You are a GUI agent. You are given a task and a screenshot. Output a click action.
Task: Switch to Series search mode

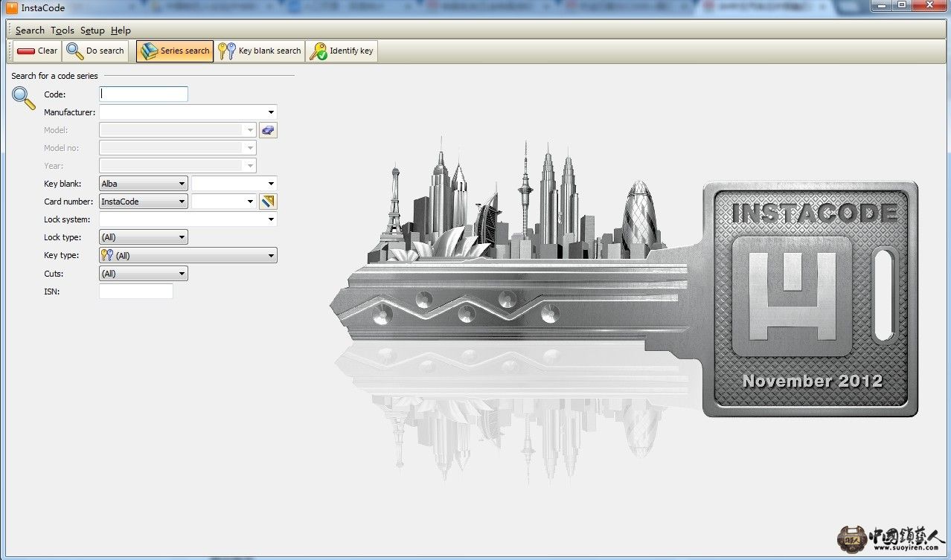pyautogui.click(x=175, y=51)
